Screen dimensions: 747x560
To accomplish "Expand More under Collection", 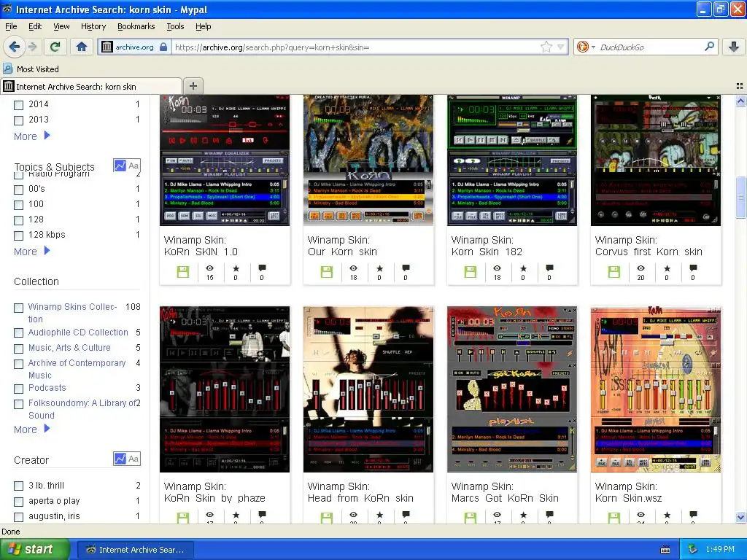I will (32, 429).
